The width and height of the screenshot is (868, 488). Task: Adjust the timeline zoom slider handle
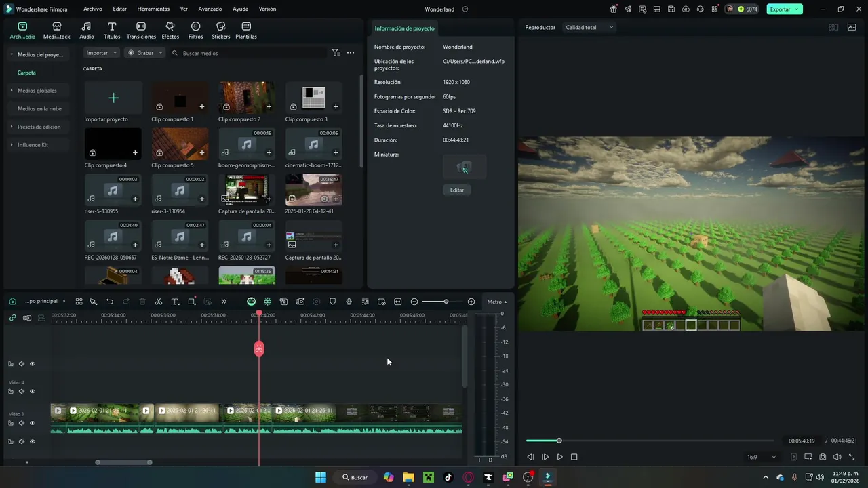click(446, 302)
